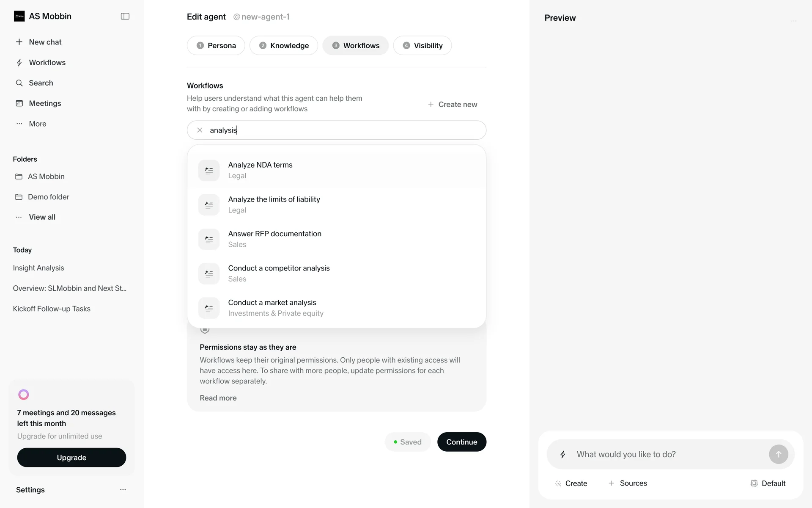
Task: Switch to the Visibility tab
Action: pyautogui.click(x=422, y=46)
